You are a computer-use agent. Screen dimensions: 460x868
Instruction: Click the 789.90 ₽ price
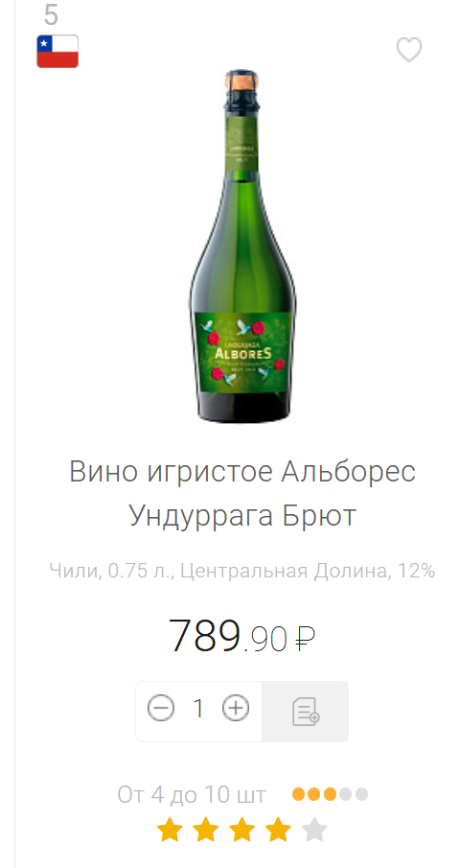(x=241, y=637)
